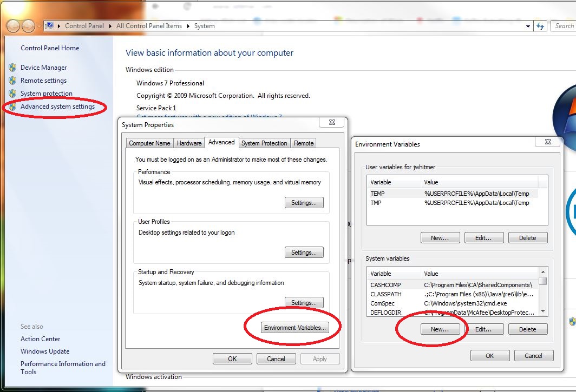
Task: Click the Search box in Control Panel
Action: click(564, 26)
